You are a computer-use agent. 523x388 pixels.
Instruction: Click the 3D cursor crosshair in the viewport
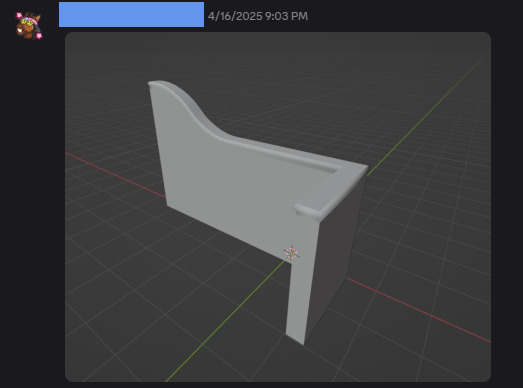coord(291,253)
